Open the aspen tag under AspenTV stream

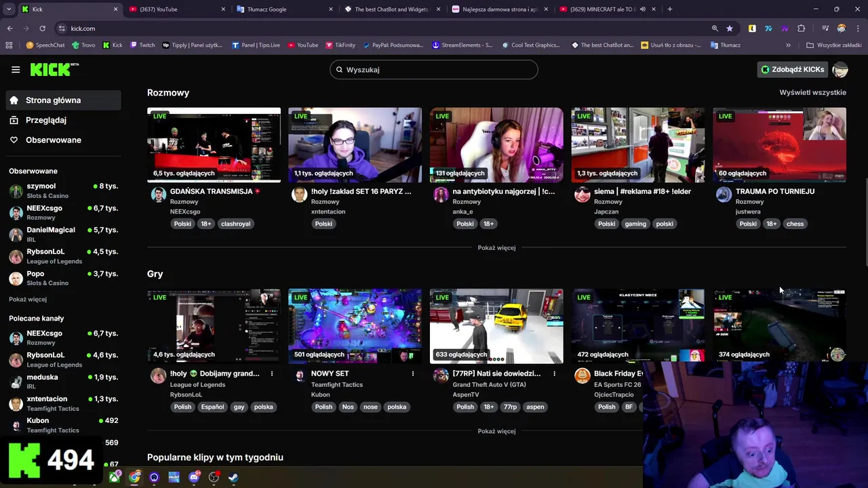(535, 407)
